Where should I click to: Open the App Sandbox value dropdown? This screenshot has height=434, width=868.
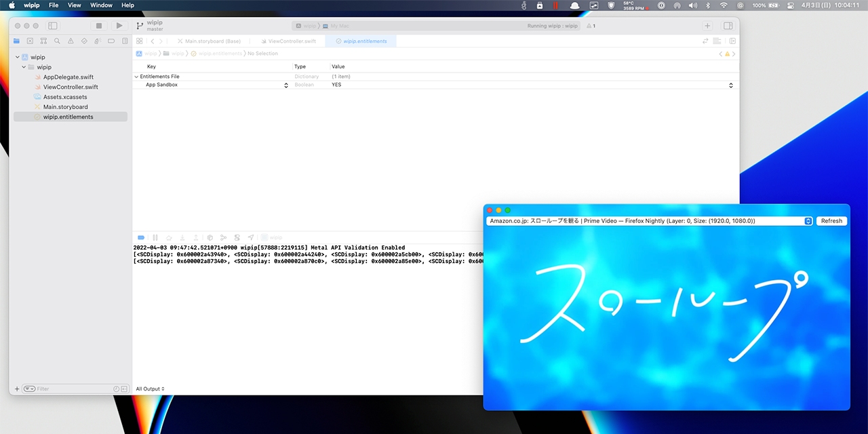730,85
